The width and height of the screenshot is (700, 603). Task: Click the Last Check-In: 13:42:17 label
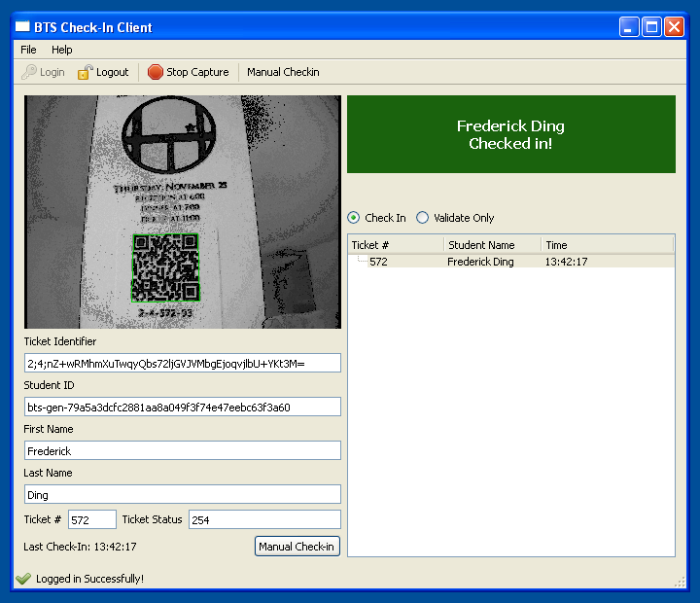pos(81,547)
